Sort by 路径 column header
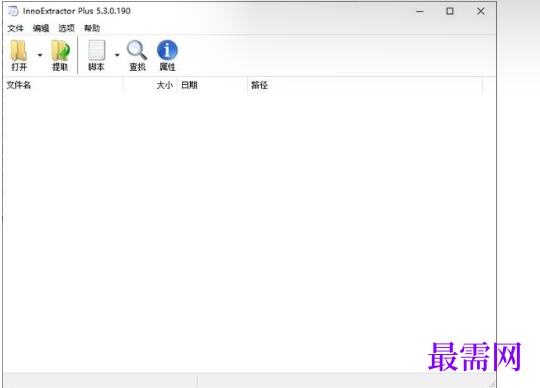 365,85
